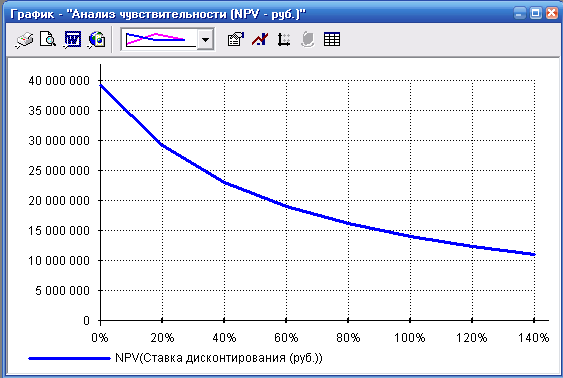This screenshot has height=378, width=563.
Task: Click the 40% label on horizontal axis
Action: pos(224,338)
